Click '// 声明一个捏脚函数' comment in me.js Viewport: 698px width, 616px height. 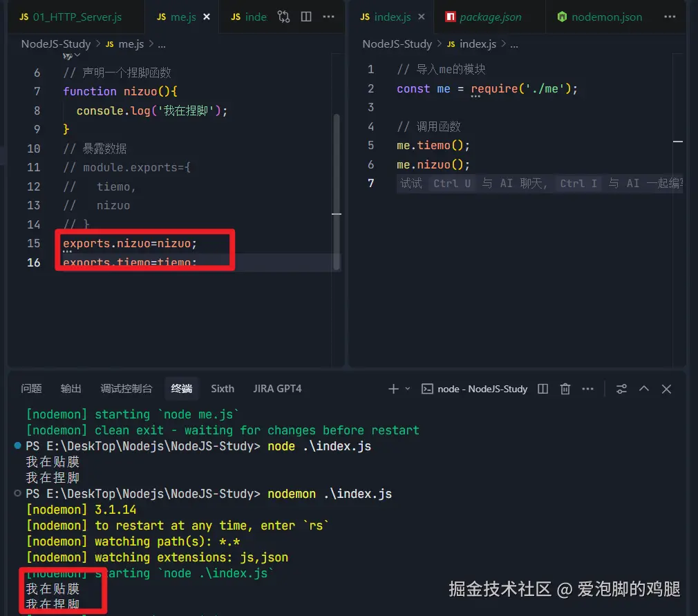117,73
